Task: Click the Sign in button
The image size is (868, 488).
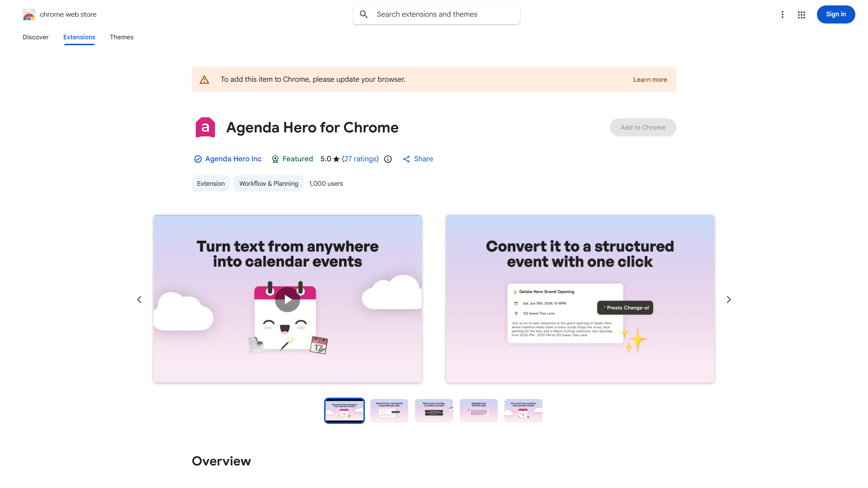Action: (835, 14)
